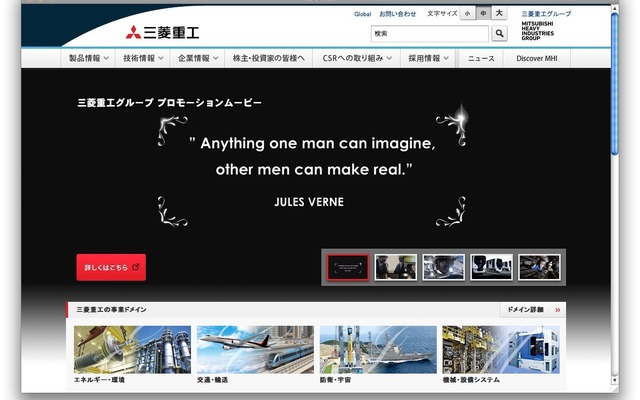The width and height of the screenshot is (640, 400).
Task: Select the third slide thumbnail with helmeted worker
Action: pos(443,267)
